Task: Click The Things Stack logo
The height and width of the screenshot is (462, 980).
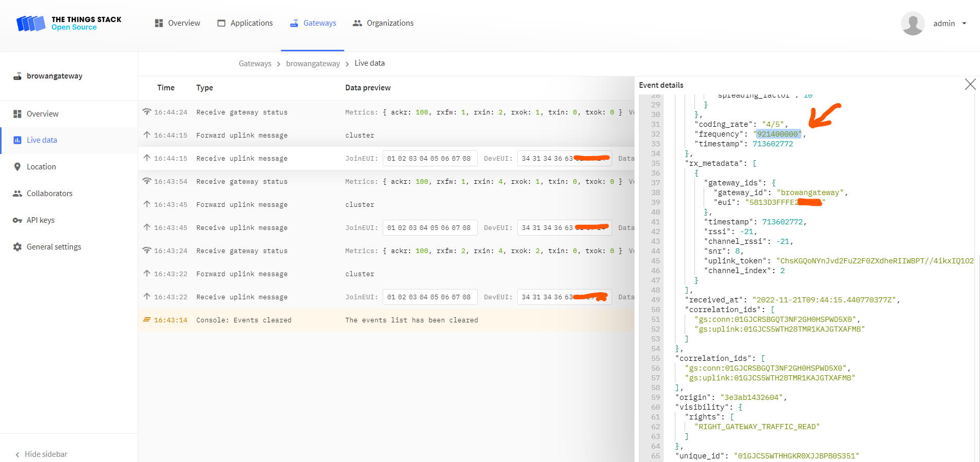Action: [x=69, y=24]
